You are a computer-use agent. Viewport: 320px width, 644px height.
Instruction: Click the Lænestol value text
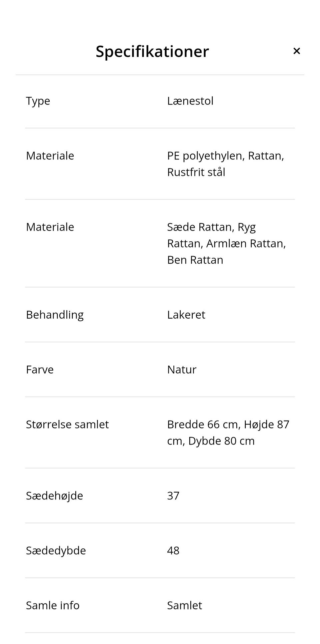click(x=190, y=101)
